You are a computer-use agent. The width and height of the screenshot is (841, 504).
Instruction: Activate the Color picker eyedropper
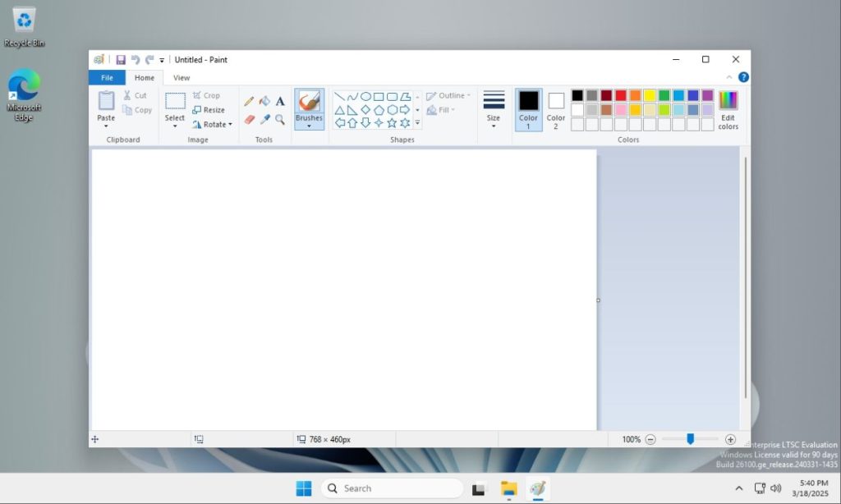(264, 119)
